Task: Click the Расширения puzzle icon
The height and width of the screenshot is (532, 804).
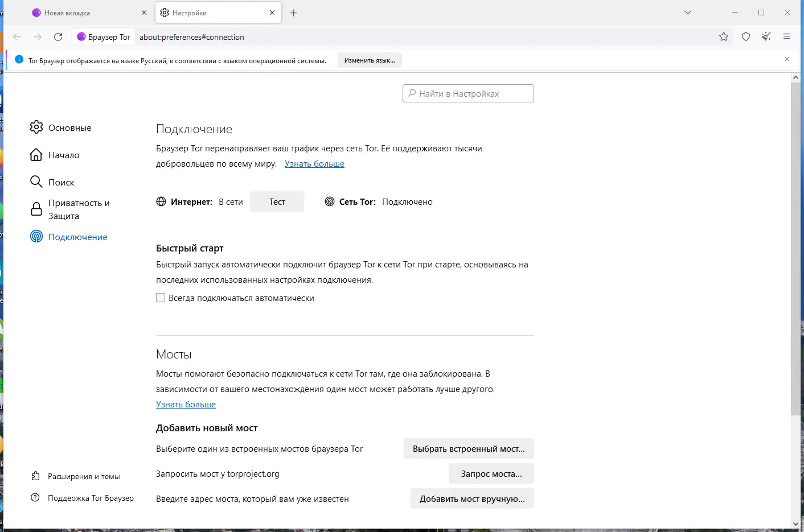Action: click(35, 476)
